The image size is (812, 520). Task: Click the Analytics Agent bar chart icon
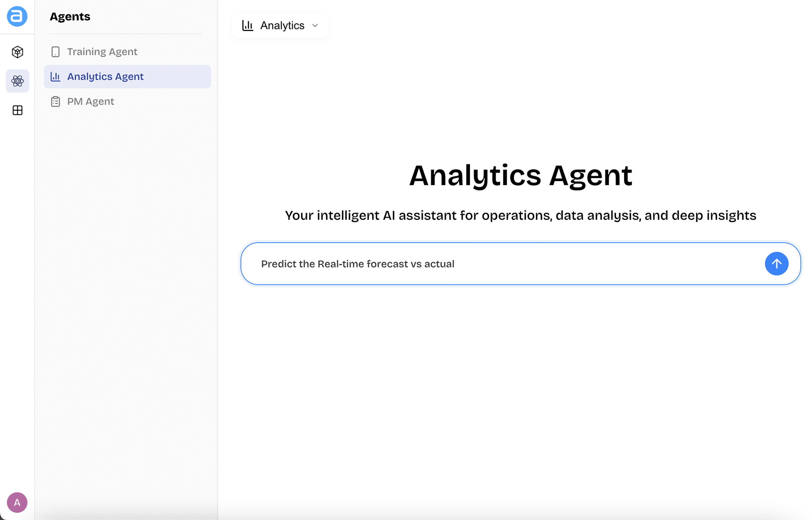click(55, 76)
